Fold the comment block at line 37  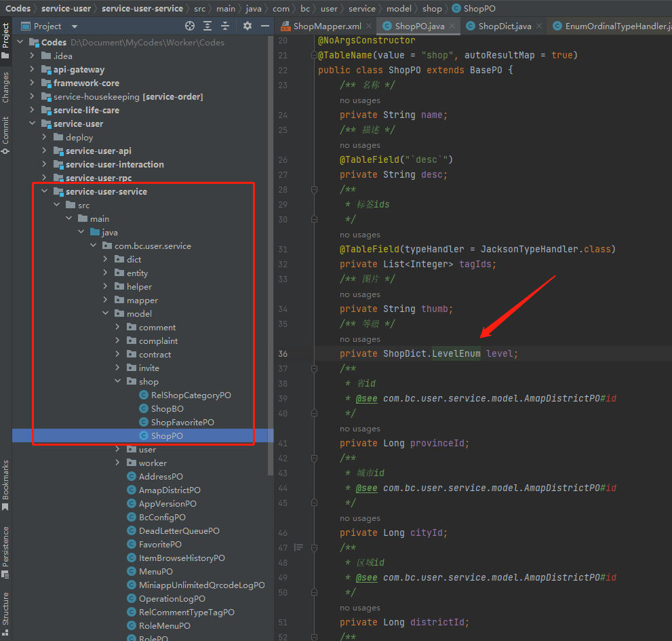pyautogui.click(x=314, y=369)
